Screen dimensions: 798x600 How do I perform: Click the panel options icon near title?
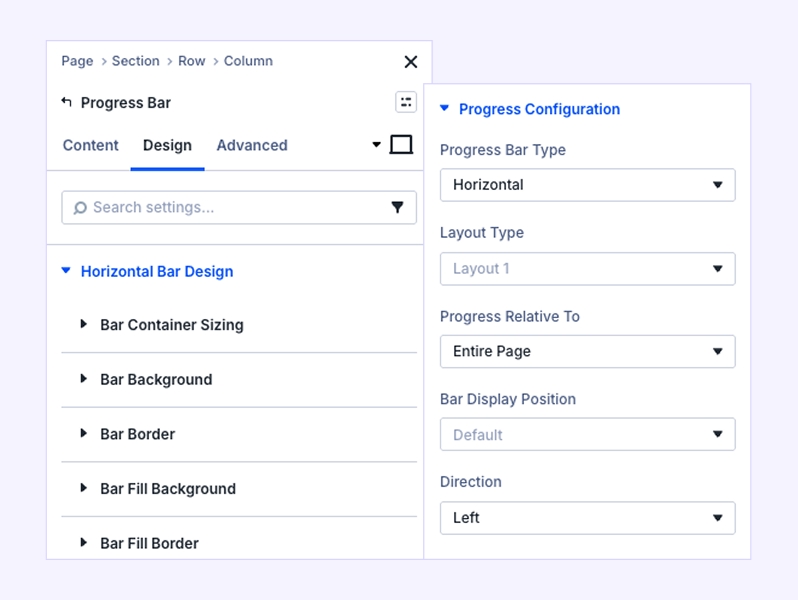coord(406,102)
